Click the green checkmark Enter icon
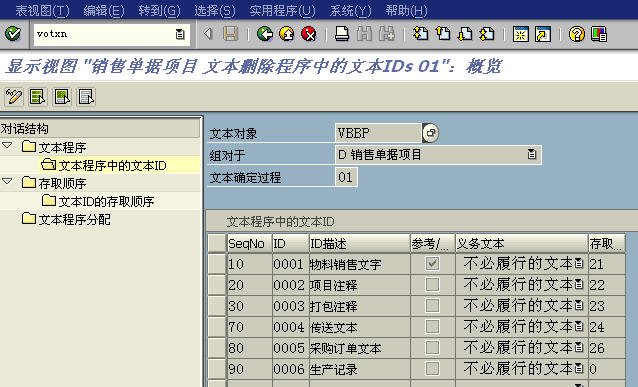 coord(13,34)
